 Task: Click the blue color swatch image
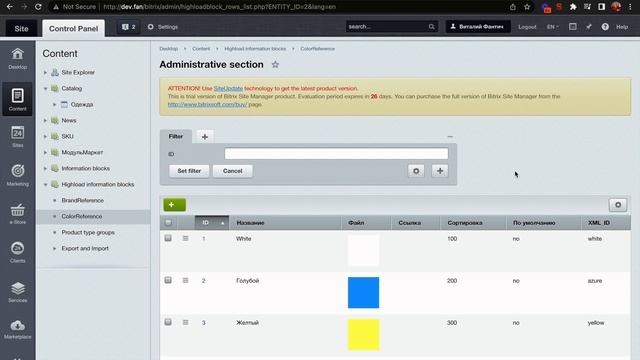tap(363, 293)
